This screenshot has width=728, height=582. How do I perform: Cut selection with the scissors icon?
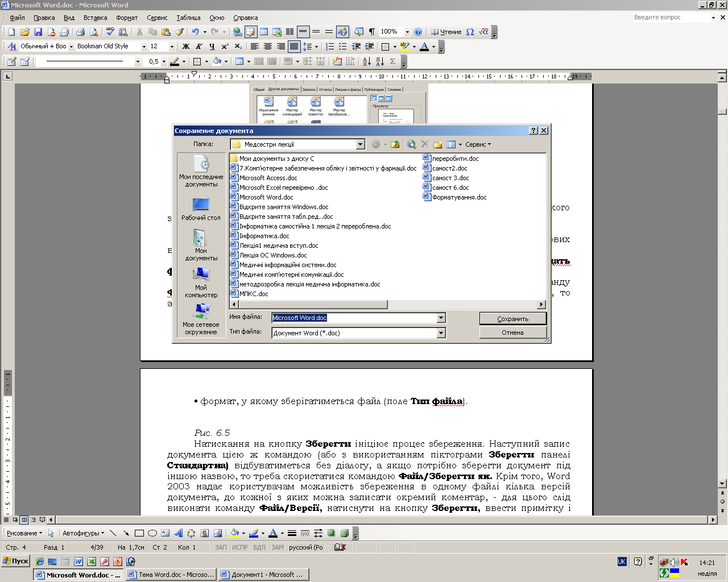(x=139, y=32)
